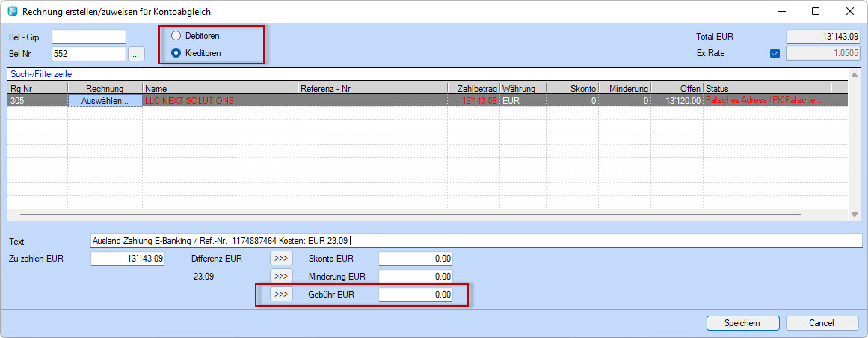Click the >>> button beside Skonto EUR
The image size is (868, 338).
tap(281, 259)
